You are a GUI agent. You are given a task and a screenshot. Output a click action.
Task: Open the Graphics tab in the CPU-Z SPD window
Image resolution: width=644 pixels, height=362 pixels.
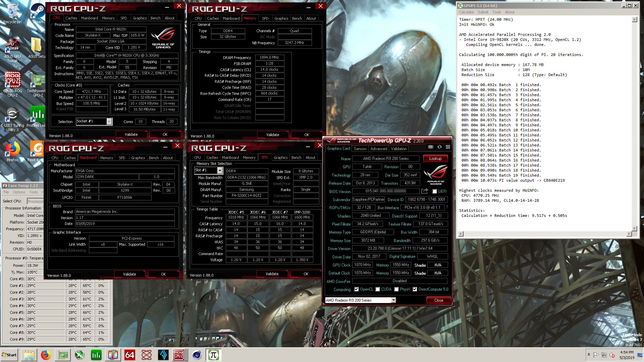click(281, 158)
